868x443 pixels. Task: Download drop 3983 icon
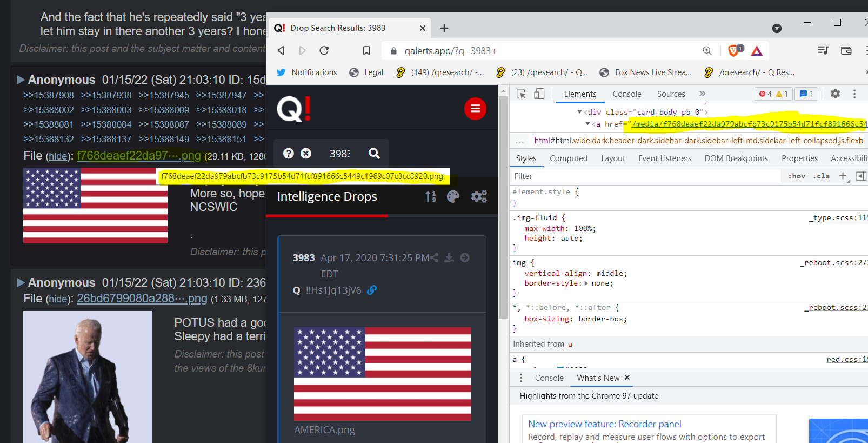click(449, 258)
